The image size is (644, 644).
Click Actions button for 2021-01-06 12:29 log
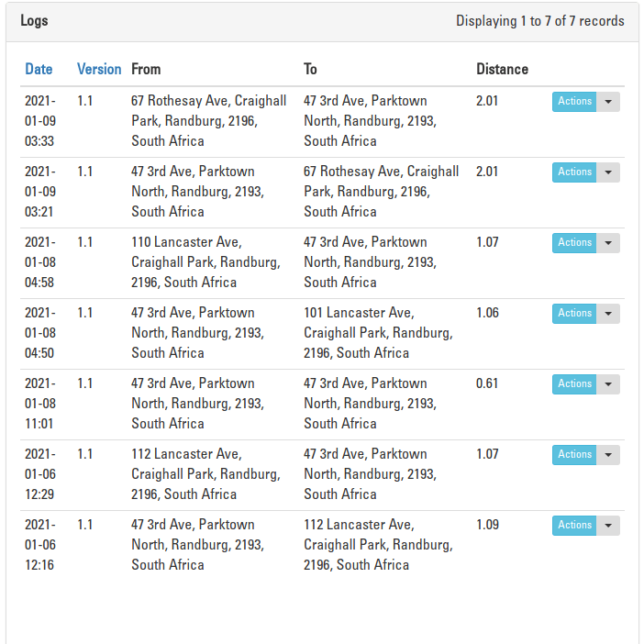[x=574, y=455]
